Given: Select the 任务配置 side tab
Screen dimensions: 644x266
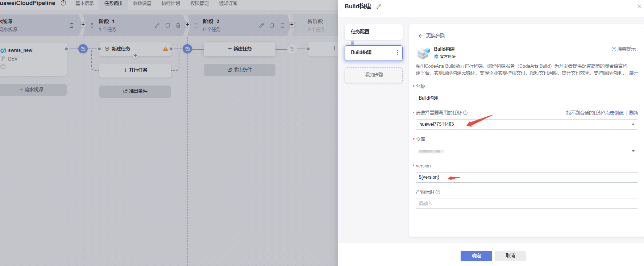Looking at the screenshot, I should [374, 32].
